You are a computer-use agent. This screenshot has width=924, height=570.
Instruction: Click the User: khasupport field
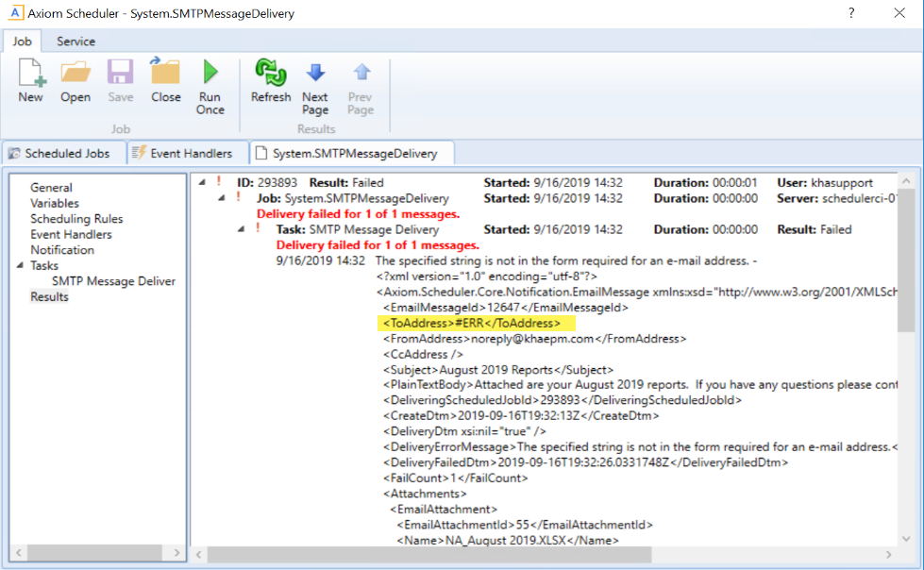click(825, 183)
